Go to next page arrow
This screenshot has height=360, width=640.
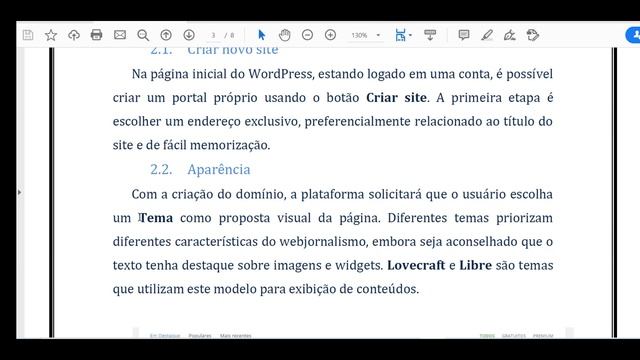tap(189, 35)
